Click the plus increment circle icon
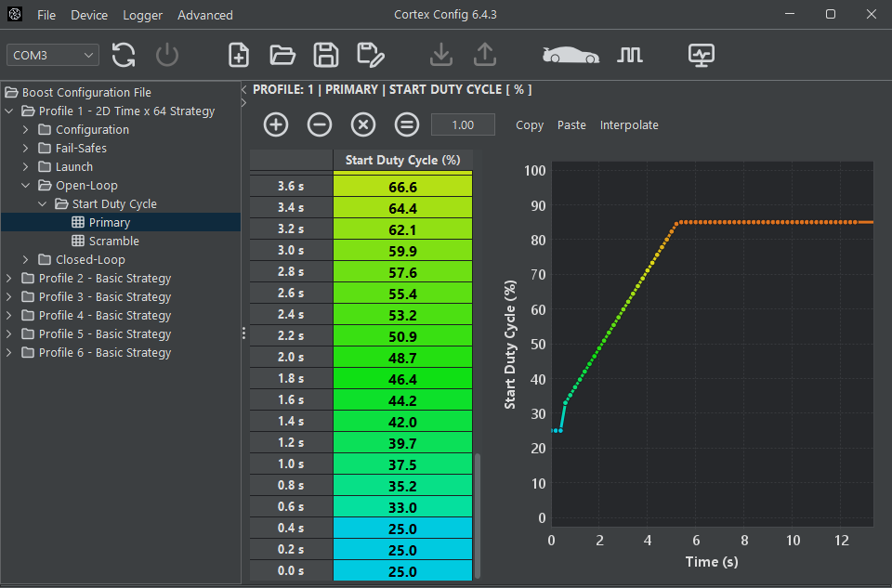 click(x=276, y=124)
